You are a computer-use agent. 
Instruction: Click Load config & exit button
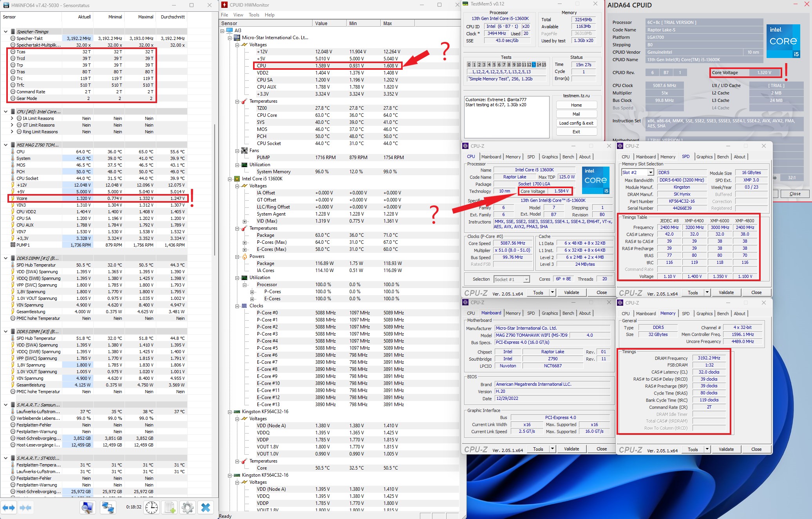[576, 123]
